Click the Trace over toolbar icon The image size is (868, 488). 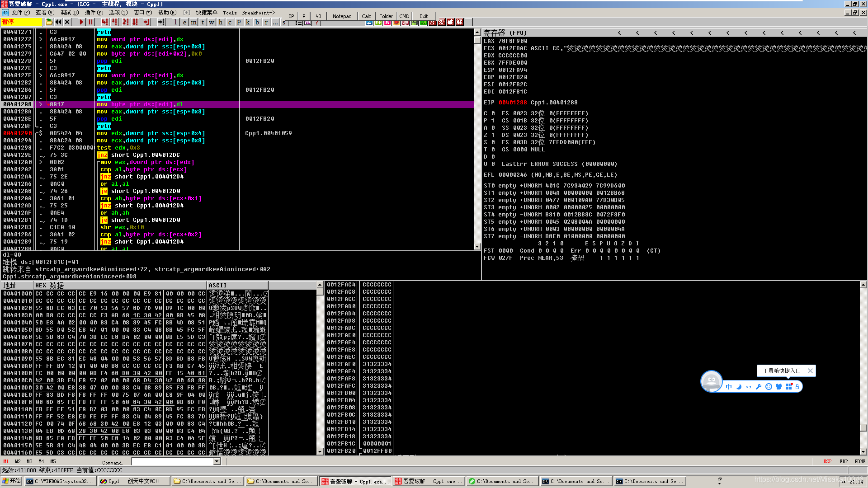point(135,22)
